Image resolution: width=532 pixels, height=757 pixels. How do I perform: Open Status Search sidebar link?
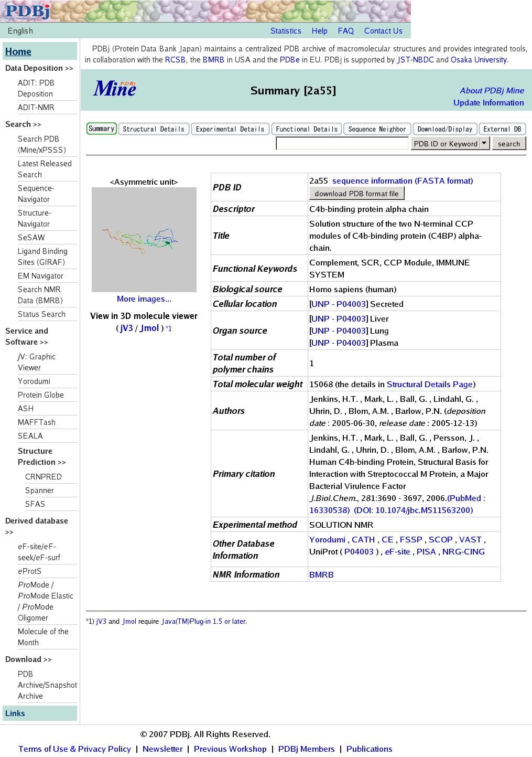[41, 314]
